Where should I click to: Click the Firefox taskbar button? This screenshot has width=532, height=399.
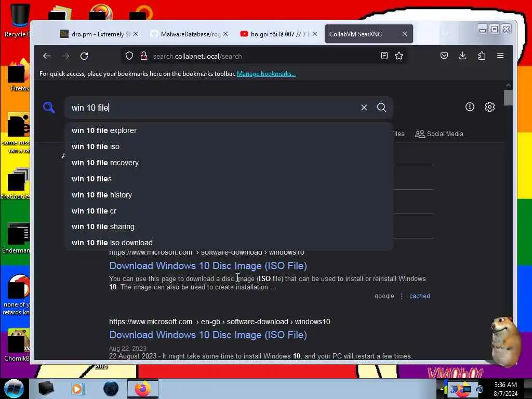click(142, 389)
